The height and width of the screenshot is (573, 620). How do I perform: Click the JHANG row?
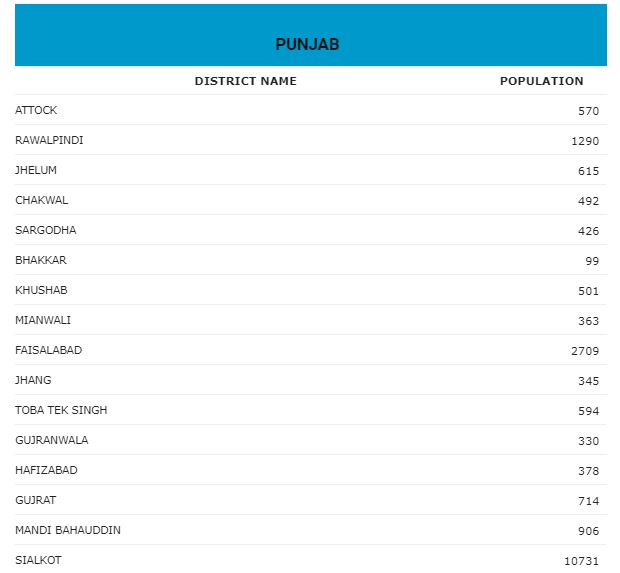[x=311, y=380]
